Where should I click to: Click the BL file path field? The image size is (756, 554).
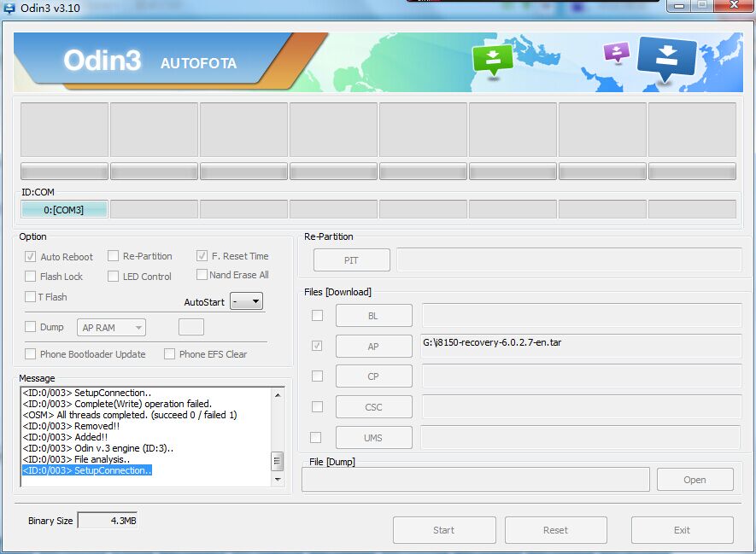[x=581, y=315]
